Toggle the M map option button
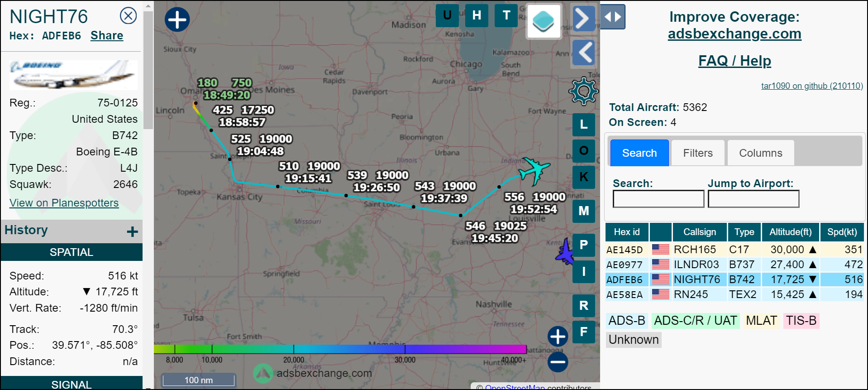 click(x=584, y=211)
